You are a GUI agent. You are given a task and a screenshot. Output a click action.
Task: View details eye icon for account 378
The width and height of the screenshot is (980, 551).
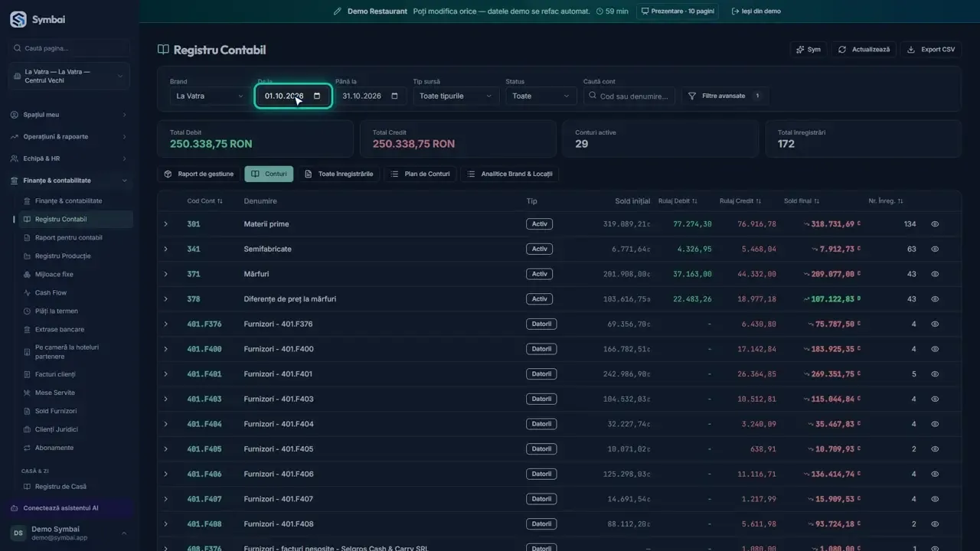click(x=935, y=299)
